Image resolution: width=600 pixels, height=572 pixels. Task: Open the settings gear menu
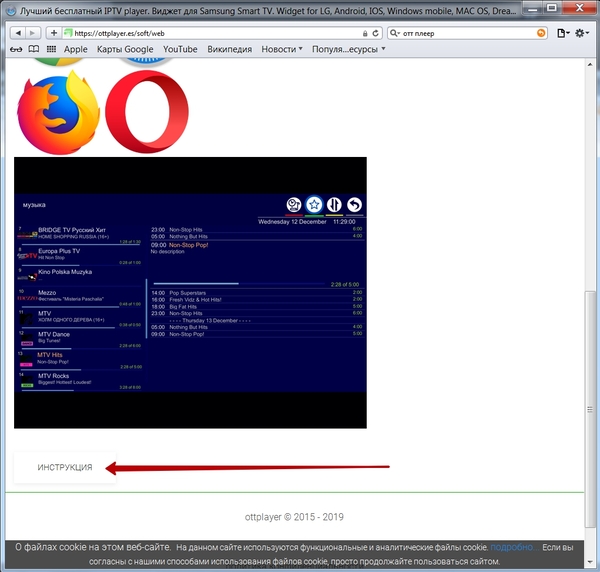[581, 33]
